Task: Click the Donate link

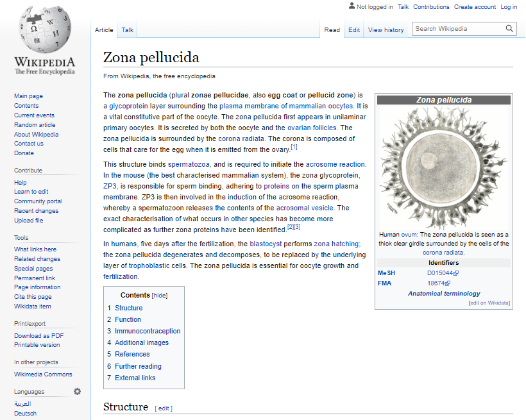Action: (24, 153)
